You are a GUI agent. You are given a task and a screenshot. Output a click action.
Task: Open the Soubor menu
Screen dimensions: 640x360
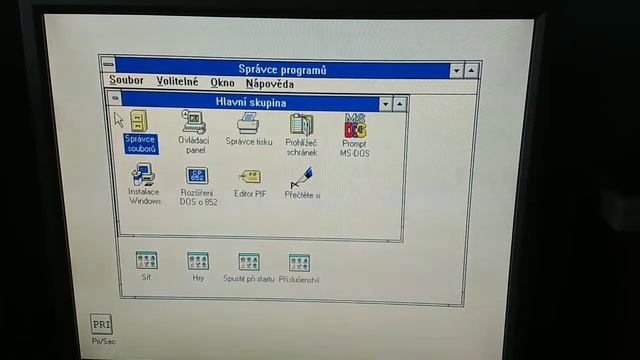click(126, 80)
